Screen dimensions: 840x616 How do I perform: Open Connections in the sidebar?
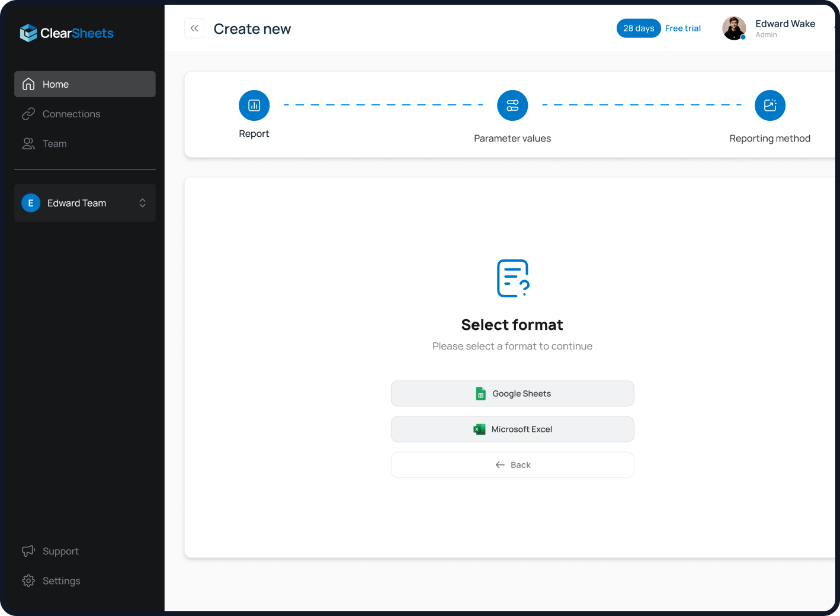click(85, 114)
